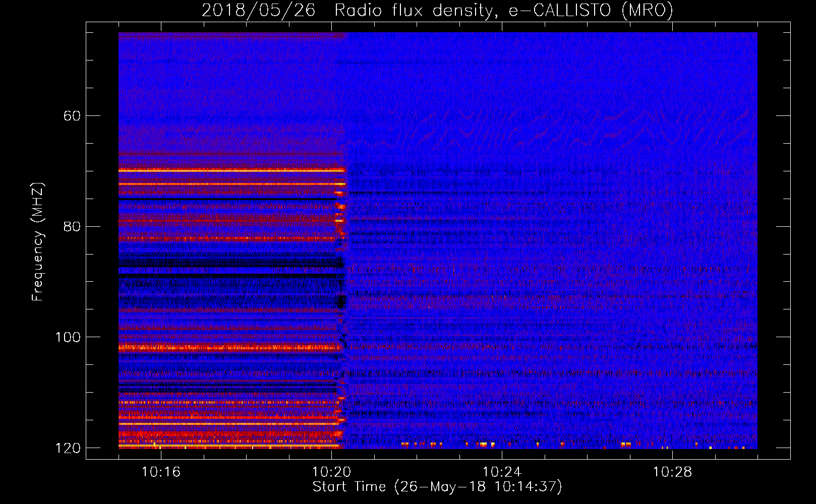This screenshot has height=504, width=816.
Task: Click the '10:24' time tick label
Action: pos(502,472)
